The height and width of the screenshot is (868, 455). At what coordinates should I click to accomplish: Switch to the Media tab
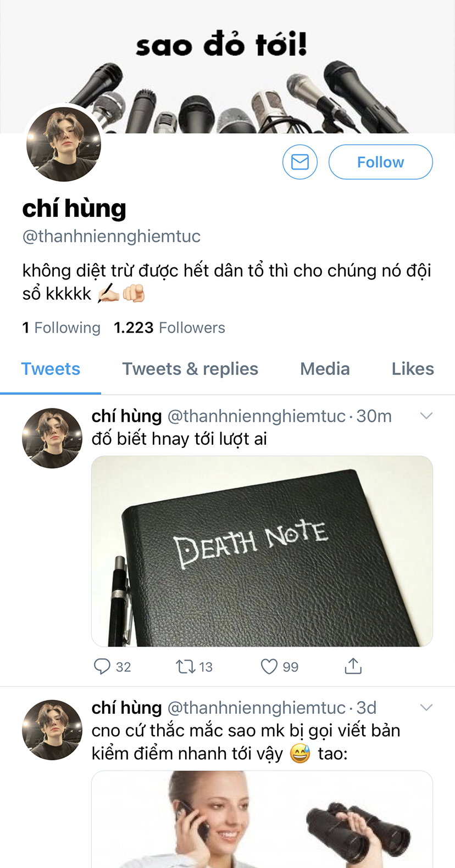click(325, 369)
